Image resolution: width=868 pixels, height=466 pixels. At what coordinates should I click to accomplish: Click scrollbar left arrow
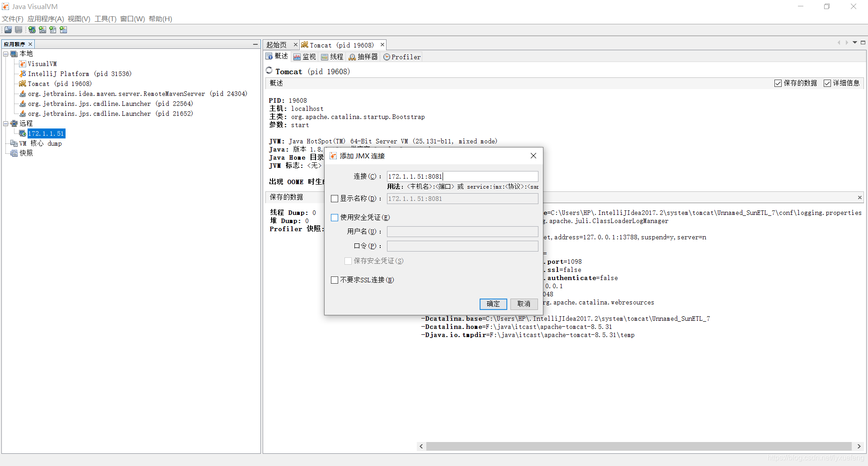click(421, 447)
